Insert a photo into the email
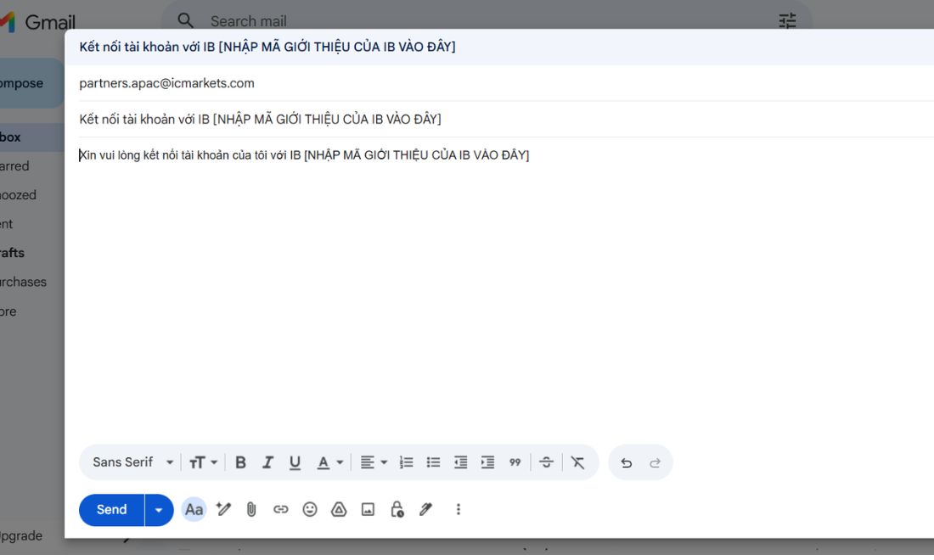 369,509
